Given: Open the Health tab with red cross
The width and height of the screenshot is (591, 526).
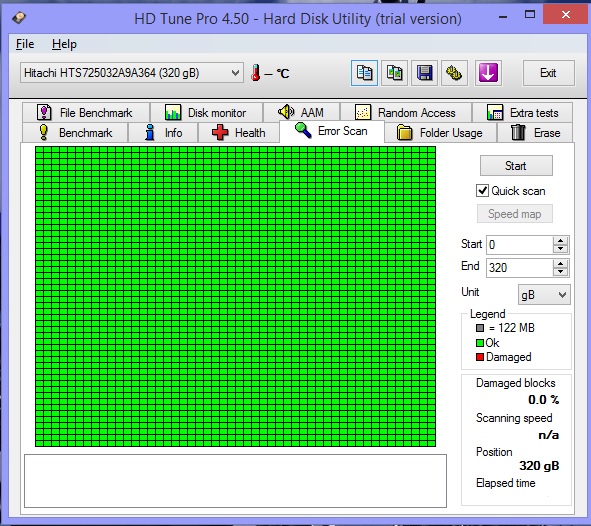Looking at the screenshot, I should pyautogui.click(x=239, y=133).
